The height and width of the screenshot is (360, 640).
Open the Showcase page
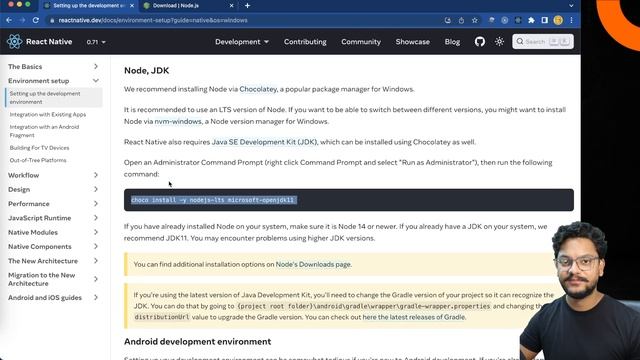[412, 42]
